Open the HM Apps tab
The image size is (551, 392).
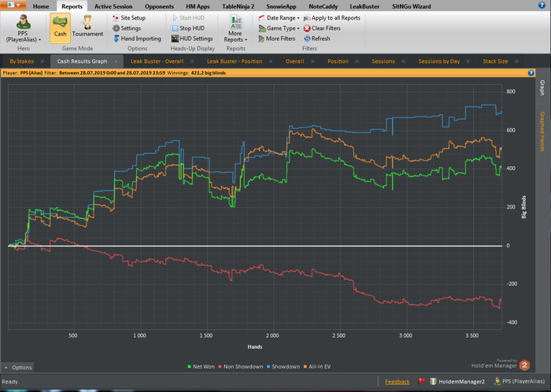[198, 6]
